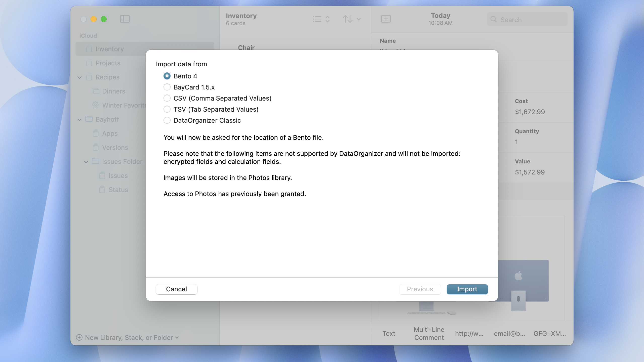Open the list view style selector
The image size is (644, 362).
click(x=321, y=19)
